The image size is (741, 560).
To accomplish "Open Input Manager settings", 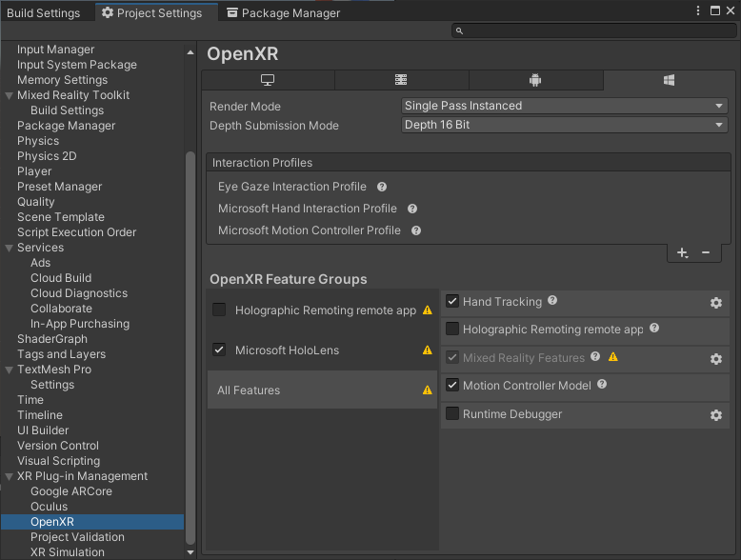I will click(56, 50).
